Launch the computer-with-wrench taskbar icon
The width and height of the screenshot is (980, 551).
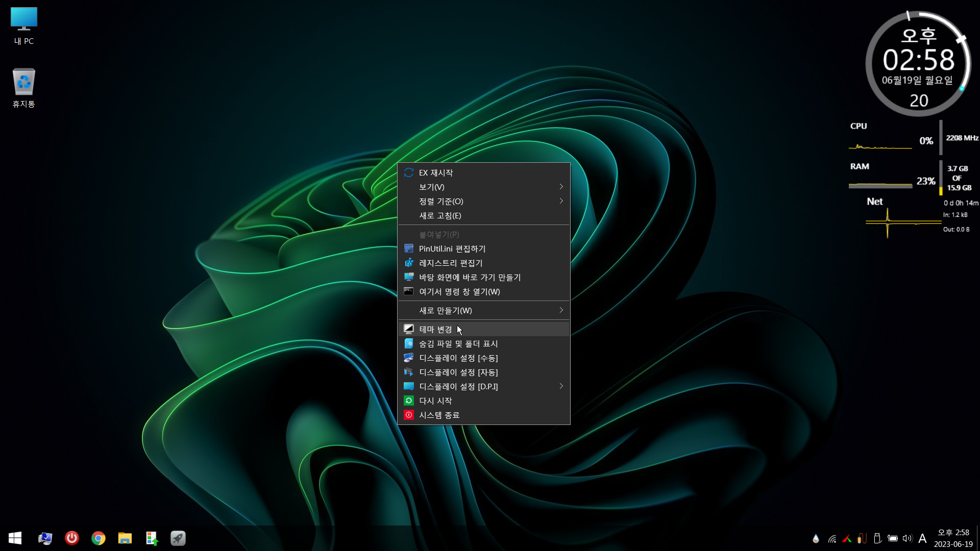(45, 538)
